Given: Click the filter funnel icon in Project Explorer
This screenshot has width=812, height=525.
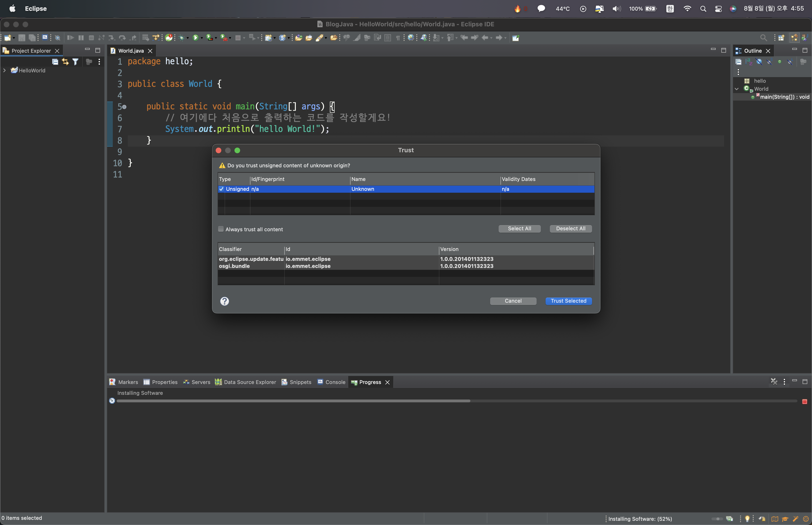Looking at the screenshot, I should 75,62.
